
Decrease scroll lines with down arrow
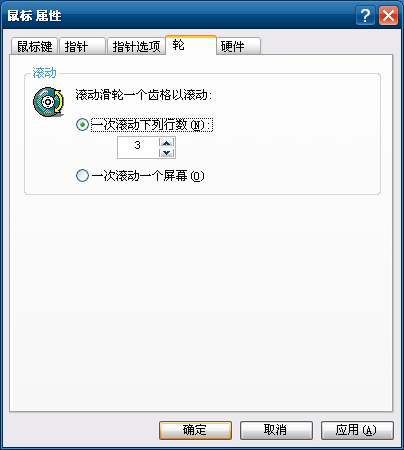point(167,153)
